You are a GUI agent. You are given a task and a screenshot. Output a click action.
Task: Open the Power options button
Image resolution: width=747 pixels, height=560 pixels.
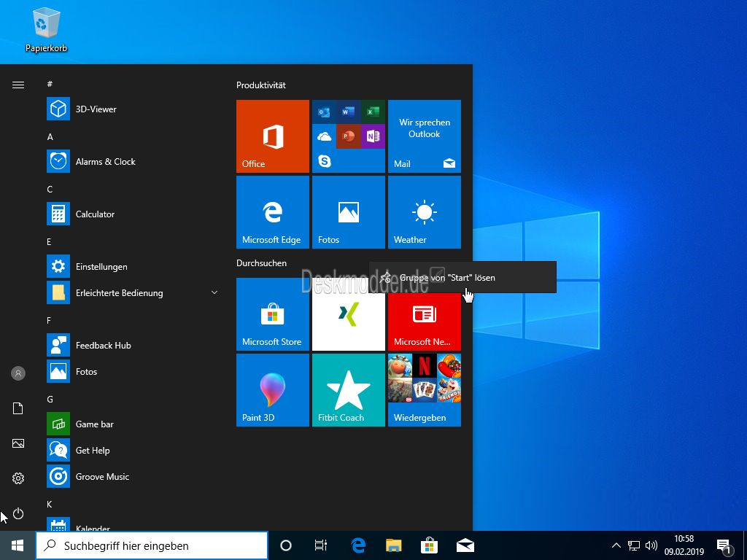18,513
